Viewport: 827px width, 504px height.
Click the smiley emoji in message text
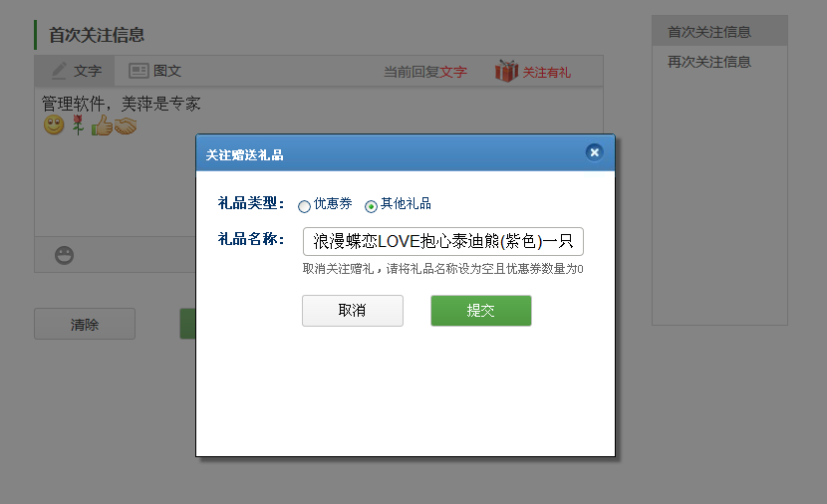(x=54, y=125)
